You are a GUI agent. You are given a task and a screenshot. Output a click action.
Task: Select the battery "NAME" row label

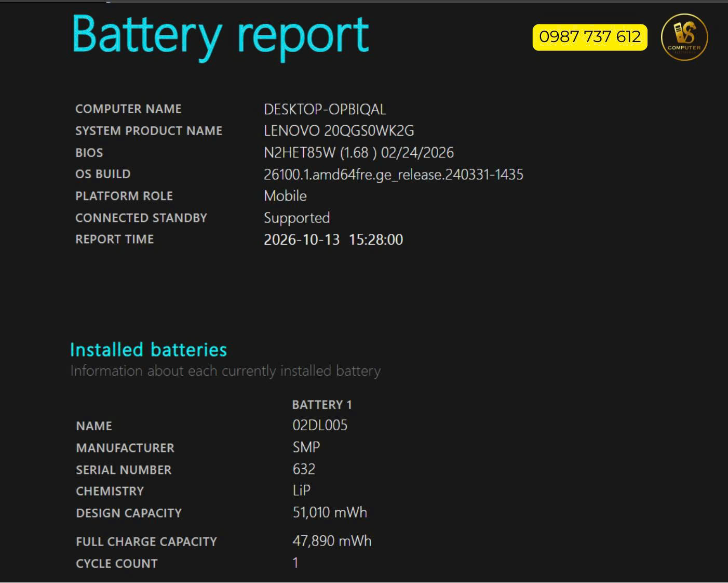94,426
